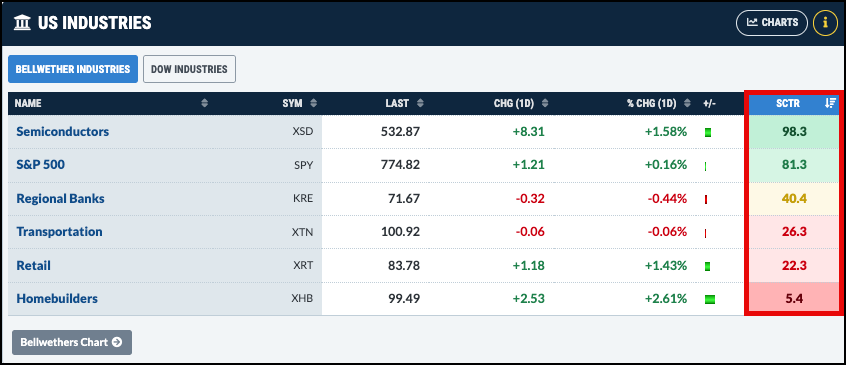Viewport: 846px width, 365px height.
Task: Open S&P 500 link
Action: tap(40, 165)
